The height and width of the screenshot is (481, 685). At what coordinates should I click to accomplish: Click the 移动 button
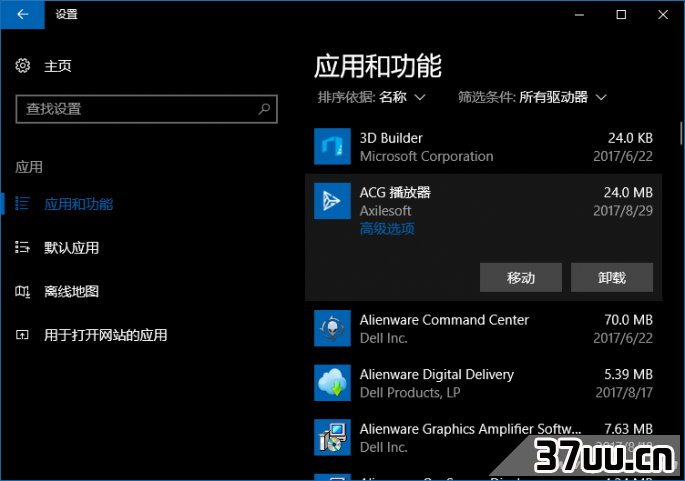(521, 277)
